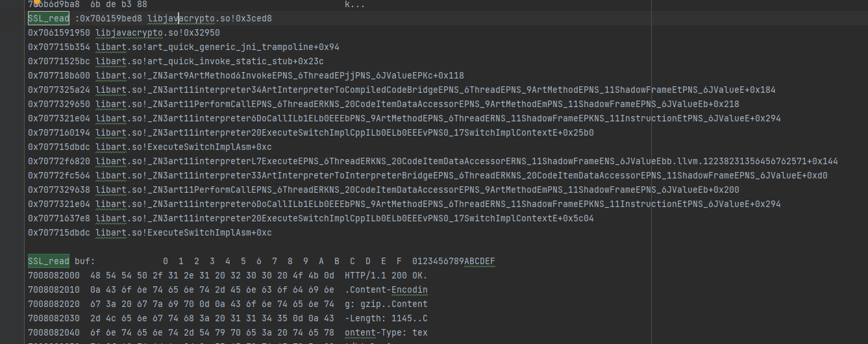The image size is (868, 344).
Task: Click the address 0x70772fc564
Action: [59, 175]
